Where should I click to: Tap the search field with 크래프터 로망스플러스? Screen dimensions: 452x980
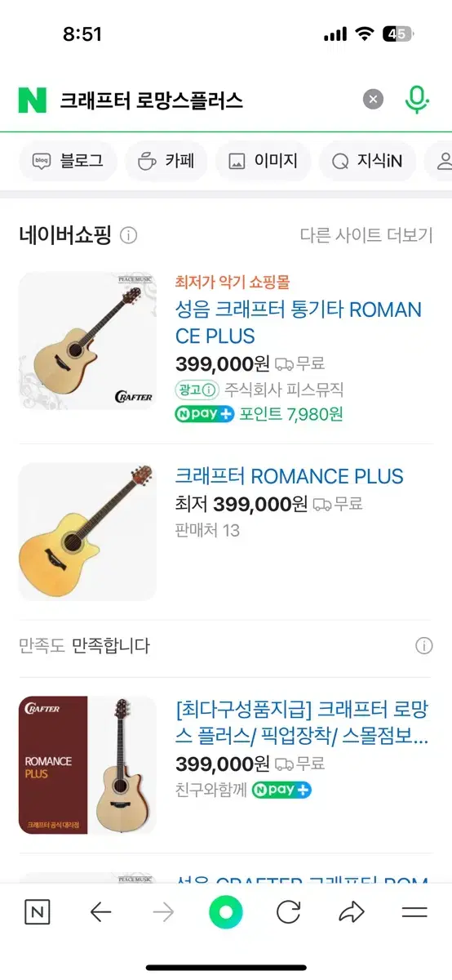pyautogui.click(x=206, y=100)
